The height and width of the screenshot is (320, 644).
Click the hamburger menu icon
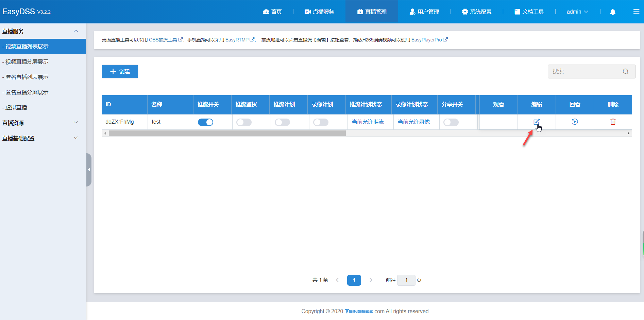click(636, 11)
